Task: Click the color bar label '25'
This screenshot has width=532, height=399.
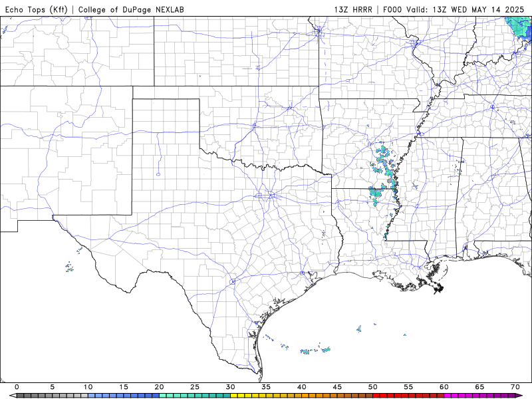Action: coord(195,387)
